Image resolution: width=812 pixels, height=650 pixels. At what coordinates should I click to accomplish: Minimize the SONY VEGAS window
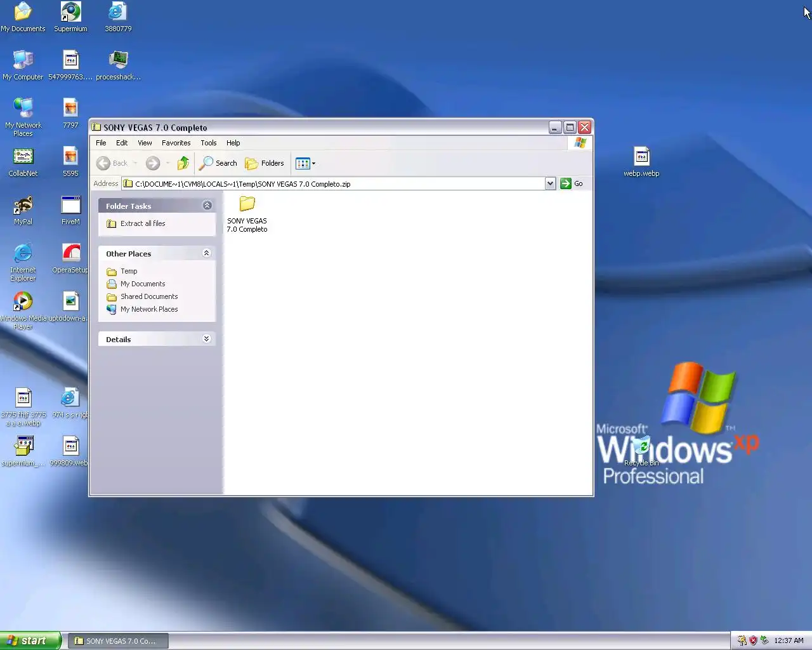(555, 128)
